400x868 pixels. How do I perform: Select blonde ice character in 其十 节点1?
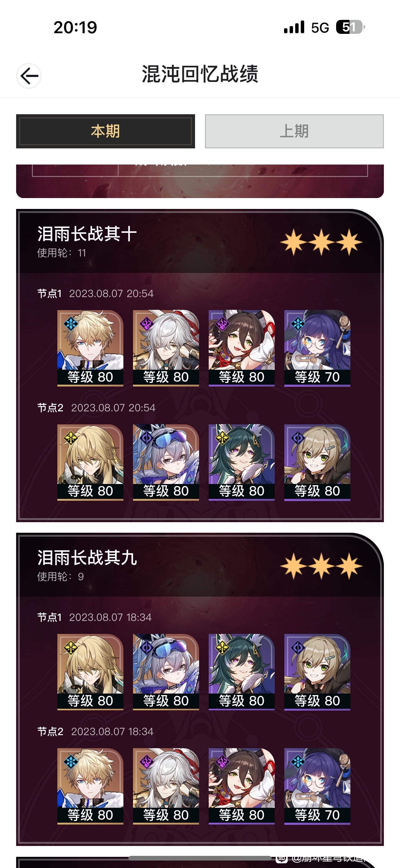coord(90,348)
